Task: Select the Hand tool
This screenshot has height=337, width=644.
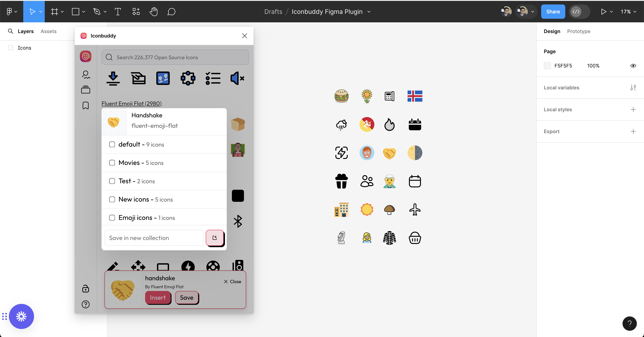Action: (153, 11)
